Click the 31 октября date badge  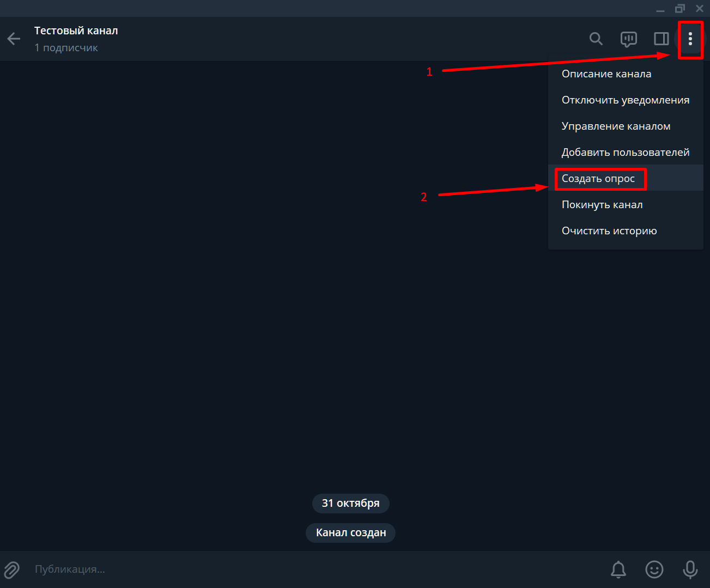[x=351, y=504]
